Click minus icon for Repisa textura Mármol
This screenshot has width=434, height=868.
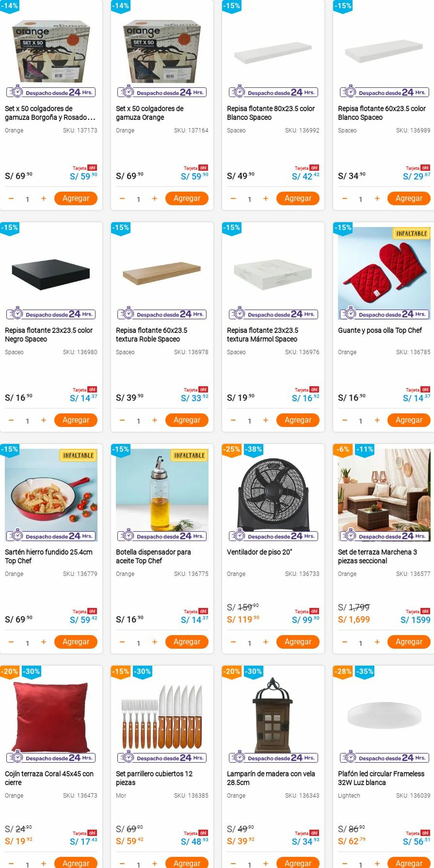233,420
